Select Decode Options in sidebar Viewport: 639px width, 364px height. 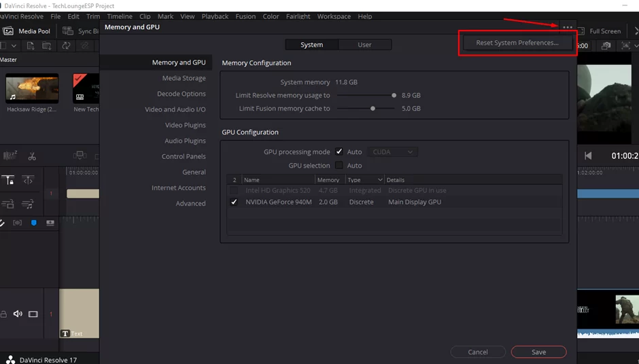pos(182,94)
